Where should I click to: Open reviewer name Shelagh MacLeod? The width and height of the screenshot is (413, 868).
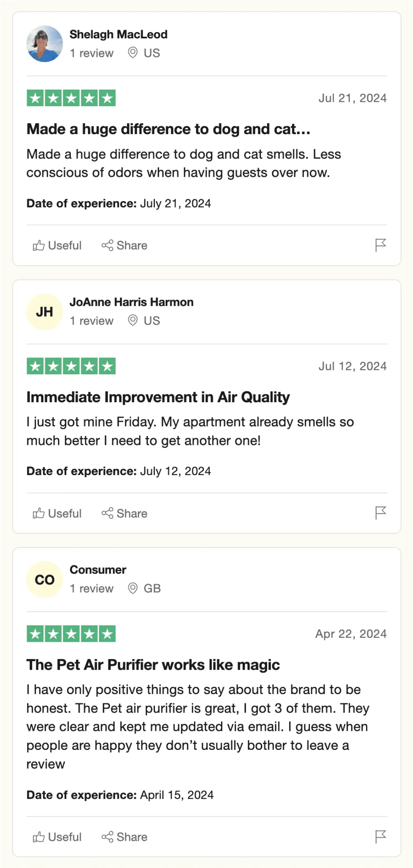point(118,34)
